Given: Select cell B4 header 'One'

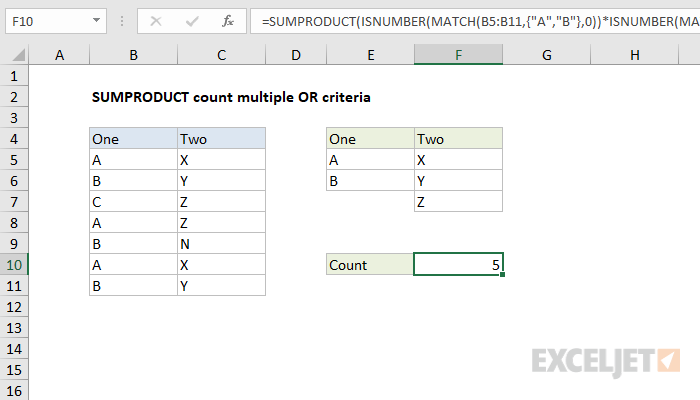Looking at the screenshot, I should [x=133, y=139].
